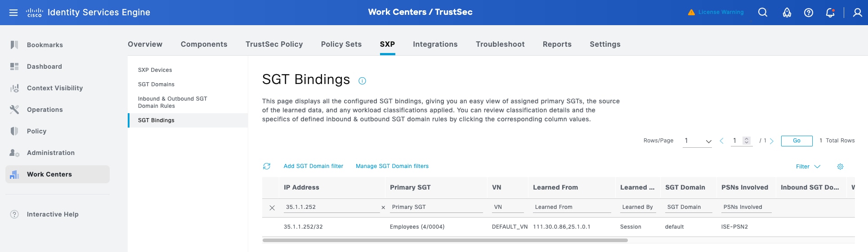Go to the next page arrow

tap(772, 141)
